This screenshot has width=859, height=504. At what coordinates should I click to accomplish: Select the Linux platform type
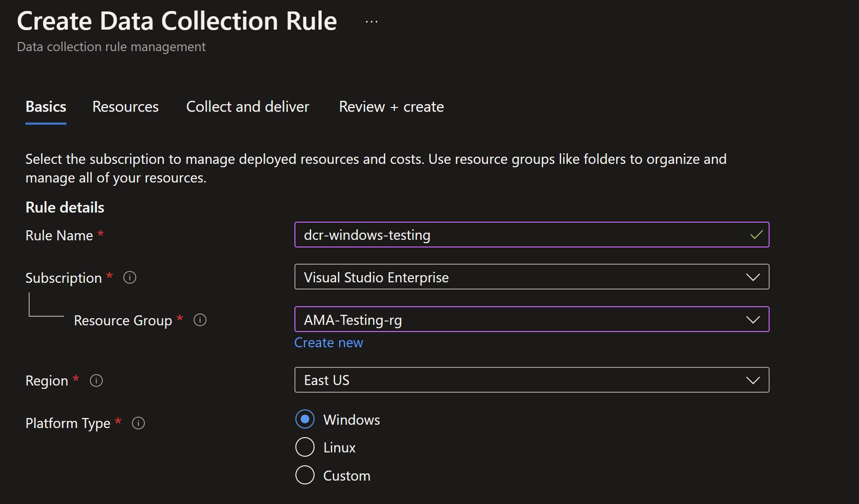305,447
